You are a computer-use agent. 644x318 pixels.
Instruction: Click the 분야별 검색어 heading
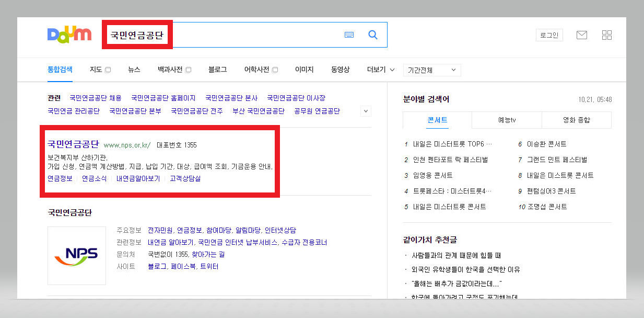tap(426, 99)
